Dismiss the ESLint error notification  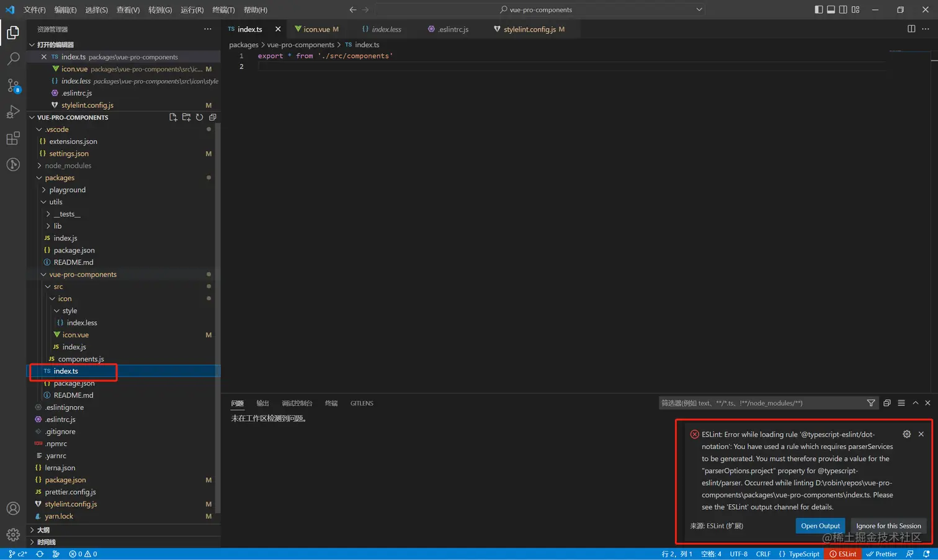click(x=921, y=434)
